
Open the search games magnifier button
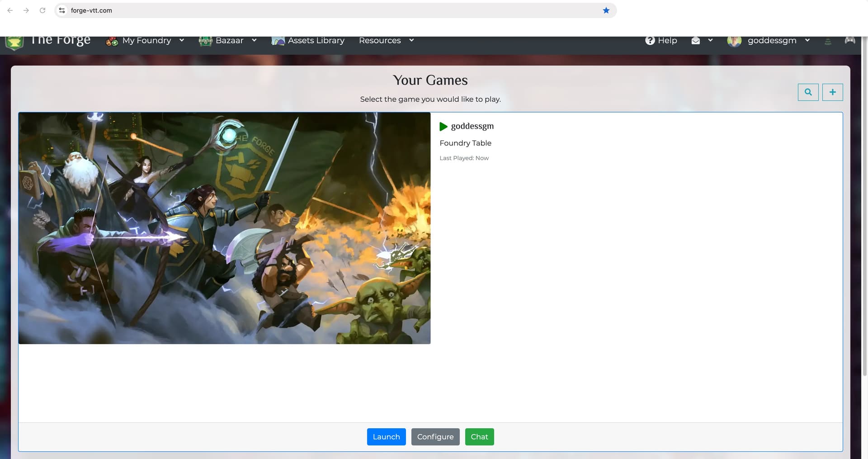click(808, 92)
